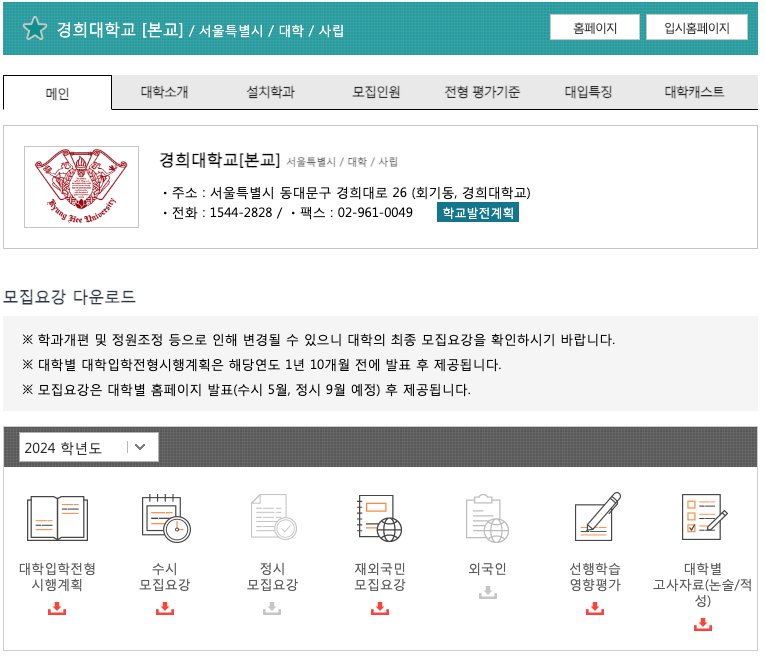765x656 pixels.
Task: Click the 대학별 고사자료(논술/적성) label
Action: coord(703,584)
